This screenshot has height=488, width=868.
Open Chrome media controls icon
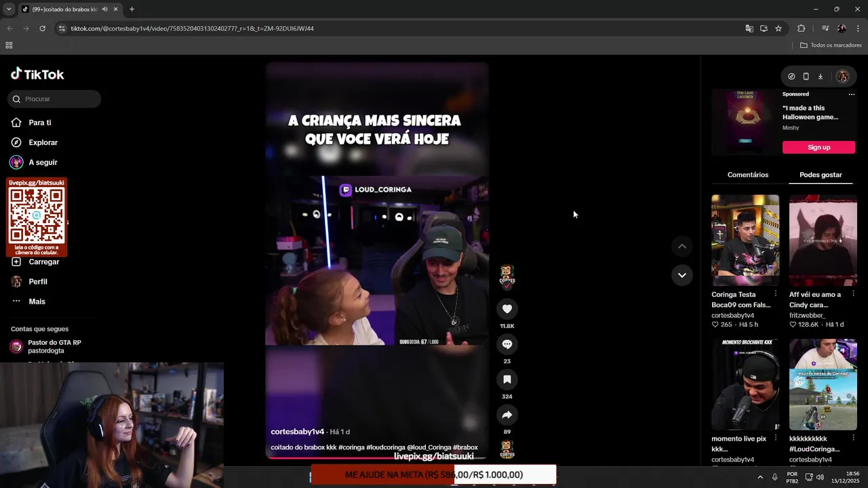[x=825, y=28]
